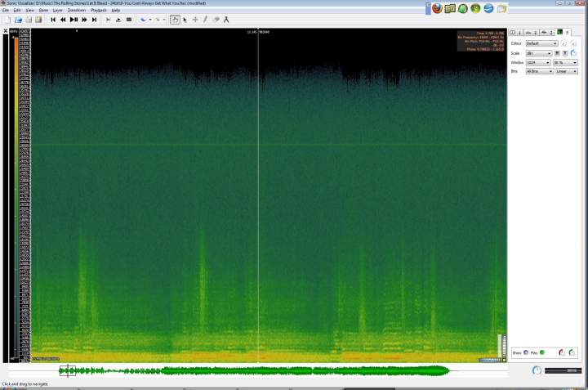Screen dimensions: 588x390
Task: Click the horizontal zoom thumbwheel on spectrogram
Action: [x=491, y=361]
